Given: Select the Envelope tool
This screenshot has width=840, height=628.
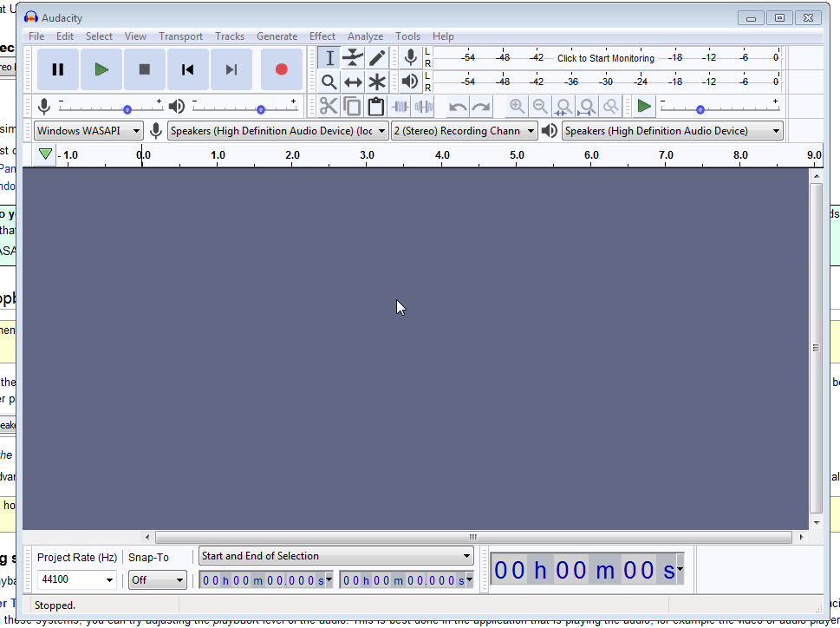Looking at the screenshot, I should [353, 58].
